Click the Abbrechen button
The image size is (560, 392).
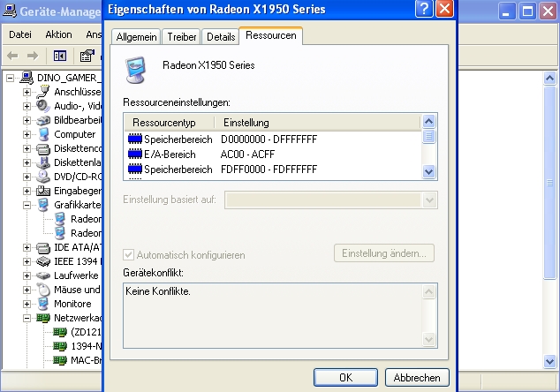[417, 377]
